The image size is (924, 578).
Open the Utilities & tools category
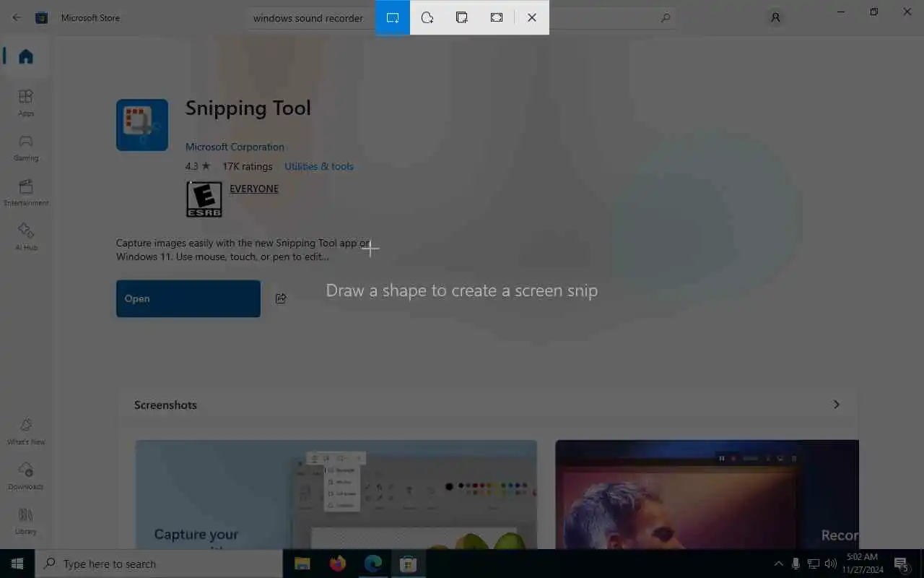pyautogui.click(x=319, y=166)
